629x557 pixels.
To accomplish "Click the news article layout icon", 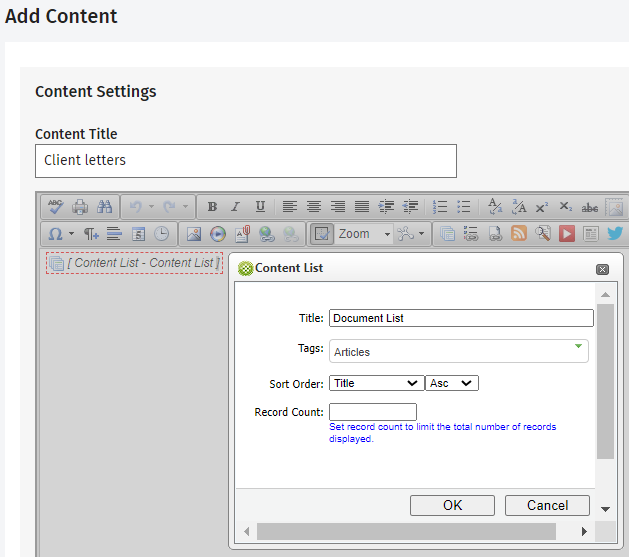I will point(590,234).
